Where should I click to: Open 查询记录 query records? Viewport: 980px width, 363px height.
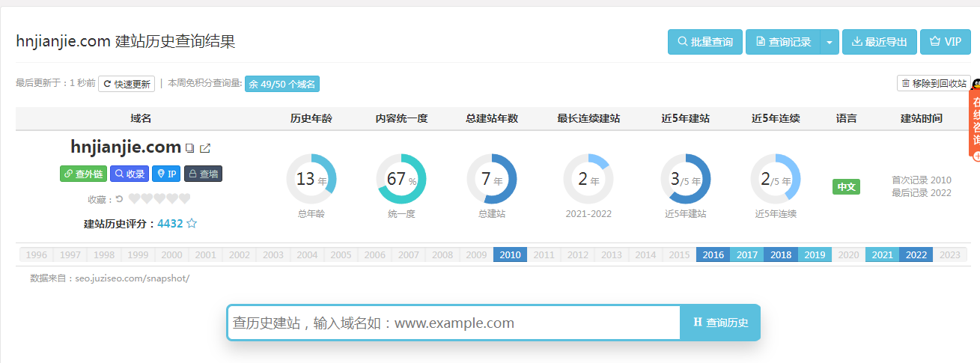click(783, 42)
